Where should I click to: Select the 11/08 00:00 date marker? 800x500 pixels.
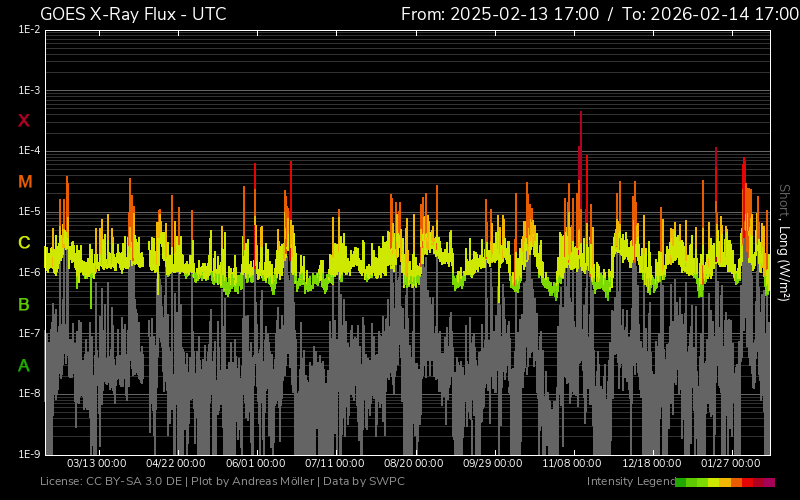572,464
